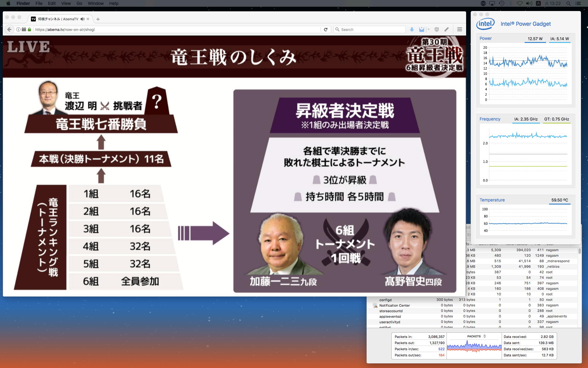Click the browser back arrow button

click(x=9, y=29)
